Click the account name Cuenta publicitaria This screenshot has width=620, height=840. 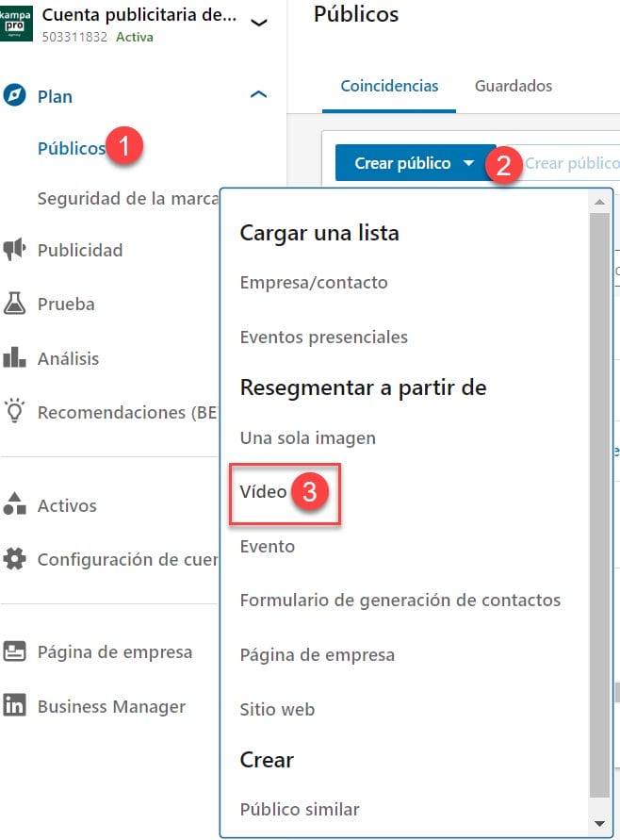[x=139, y=15]
